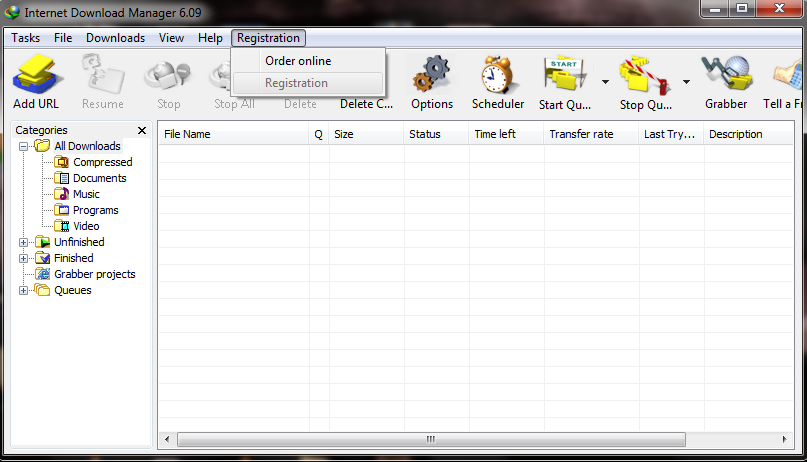Sort by Description column header
Viewport: 807px width, 462px height.
748,134
